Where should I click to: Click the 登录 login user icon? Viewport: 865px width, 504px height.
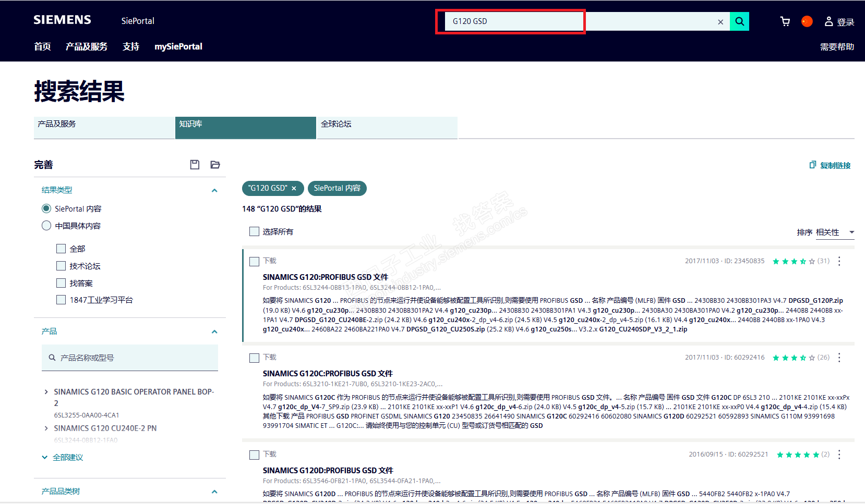[828, 21]
